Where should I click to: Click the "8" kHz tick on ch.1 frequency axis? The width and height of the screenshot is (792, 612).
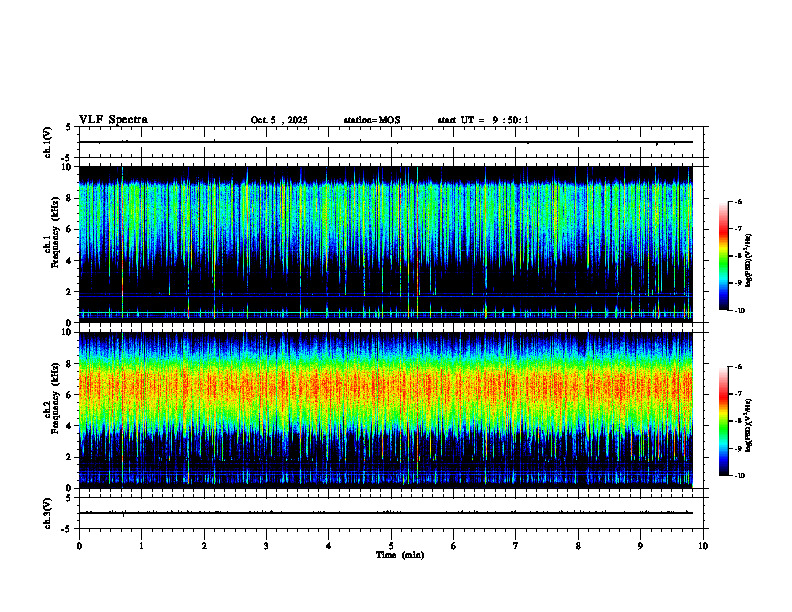click(70, 198)
